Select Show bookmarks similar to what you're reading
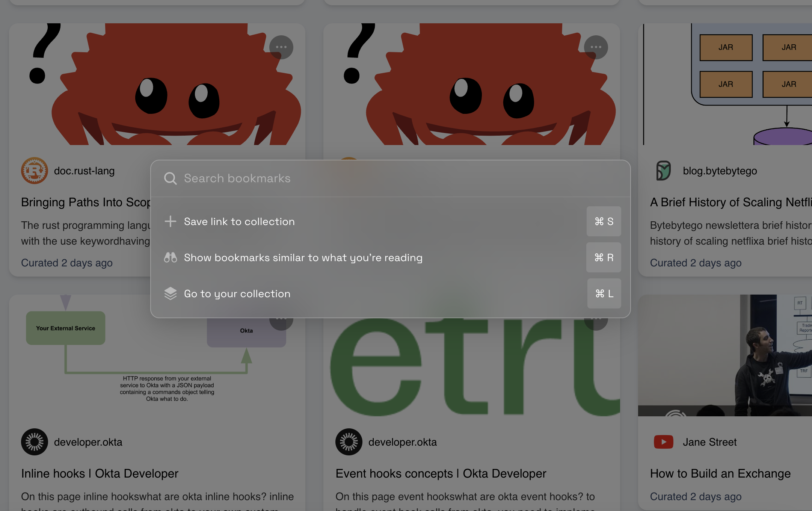 303,257
